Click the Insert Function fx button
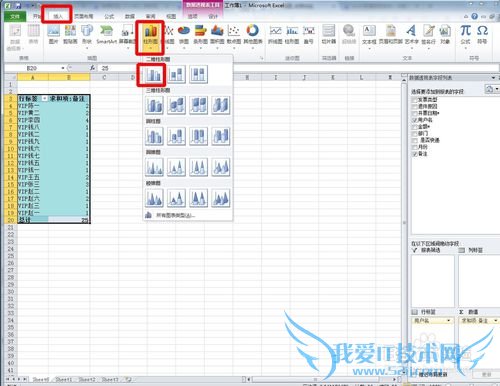The image size is (500, 386). point(92,68)
